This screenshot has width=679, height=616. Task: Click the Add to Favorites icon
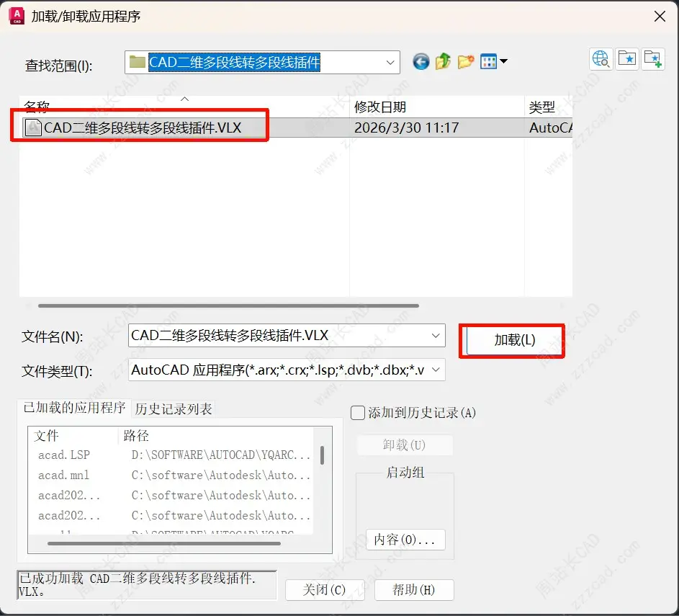(652, 58)
